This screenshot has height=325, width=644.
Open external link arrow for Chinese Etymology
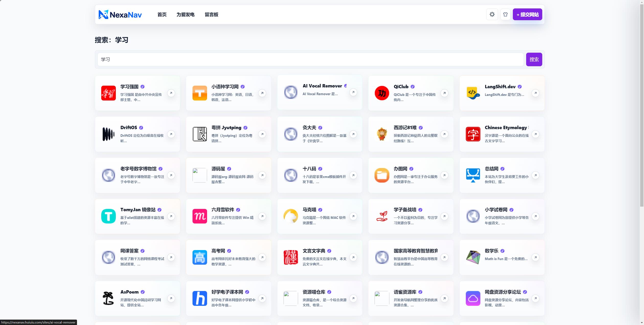tap(535, 134)
